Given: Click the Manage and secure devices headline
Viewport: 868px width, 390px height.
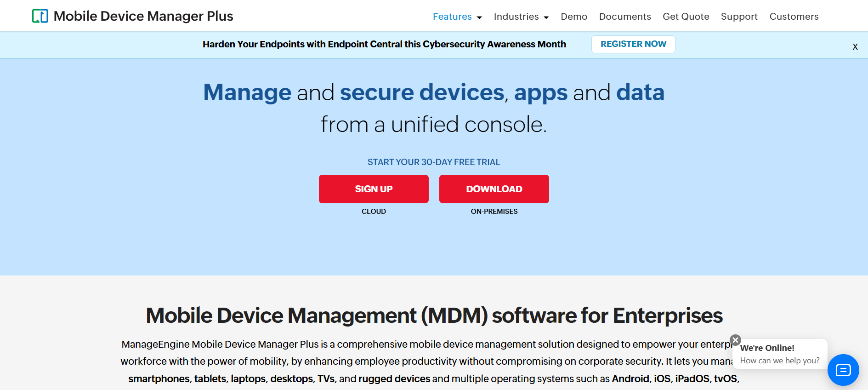Looking at the screenshot, I should pos(434,92).
